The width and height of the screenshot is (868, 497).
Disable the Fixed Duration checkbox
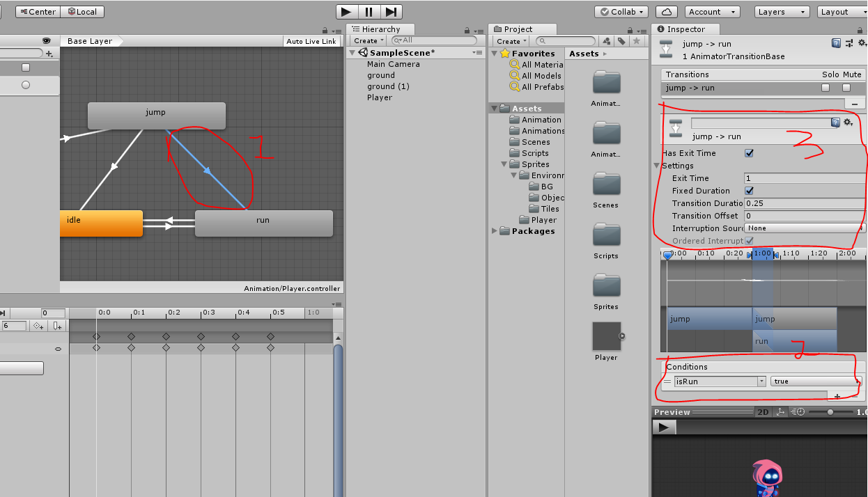[x=749, y=191]
